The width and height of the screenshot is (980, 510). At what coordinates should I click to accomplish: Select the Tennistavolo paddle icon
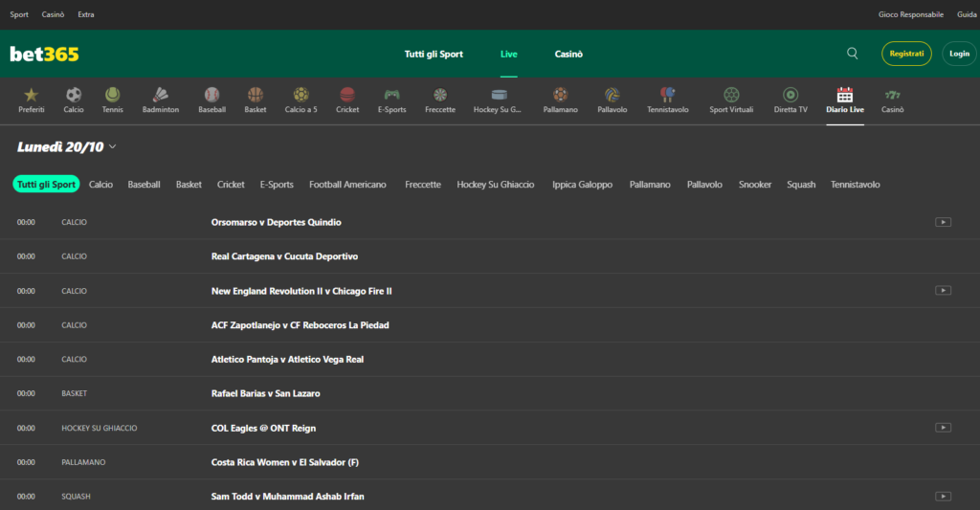(x=667, y=95)
